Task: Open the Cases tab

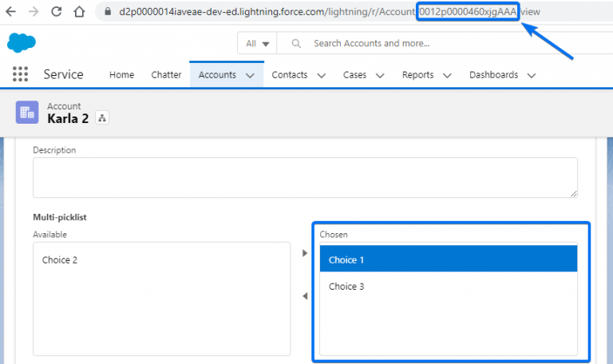Action: 354,75
